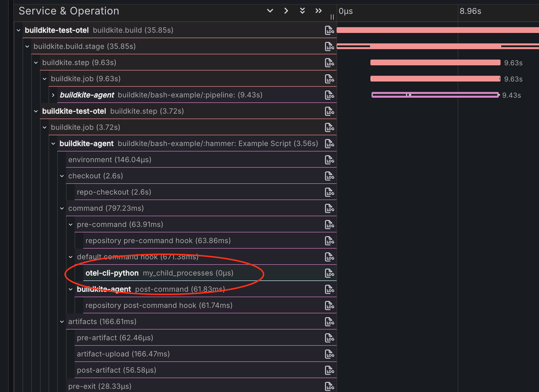539x392 pixels.
Task: Collapse all spans using the single chevron-down control
Action: pyautogui.click(x=270, y=11)
